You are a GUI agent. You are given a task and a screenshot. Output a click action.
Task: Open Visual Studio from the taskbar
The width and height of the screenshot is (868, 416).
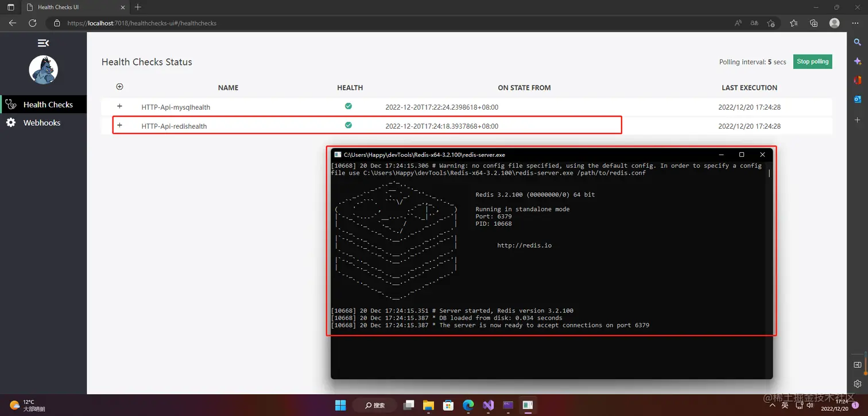(x=488, y=405)
